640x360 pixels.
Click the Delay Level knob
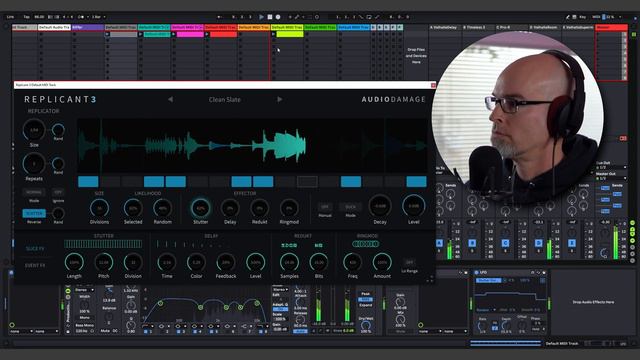coord(255,262)
